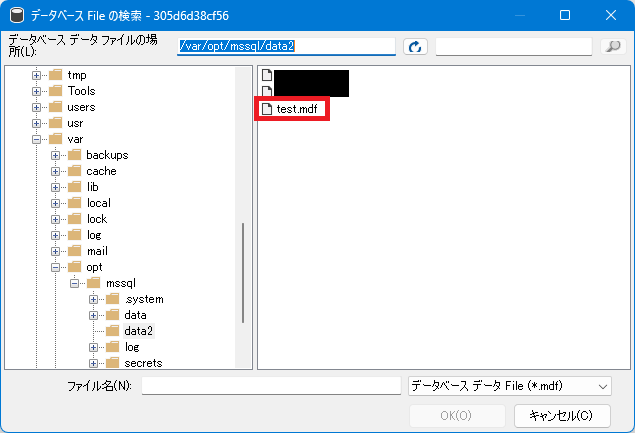Click the folder tree vertical scrollbar thumb
Viewport: 635px width, 433px height.
coord(243,273)
